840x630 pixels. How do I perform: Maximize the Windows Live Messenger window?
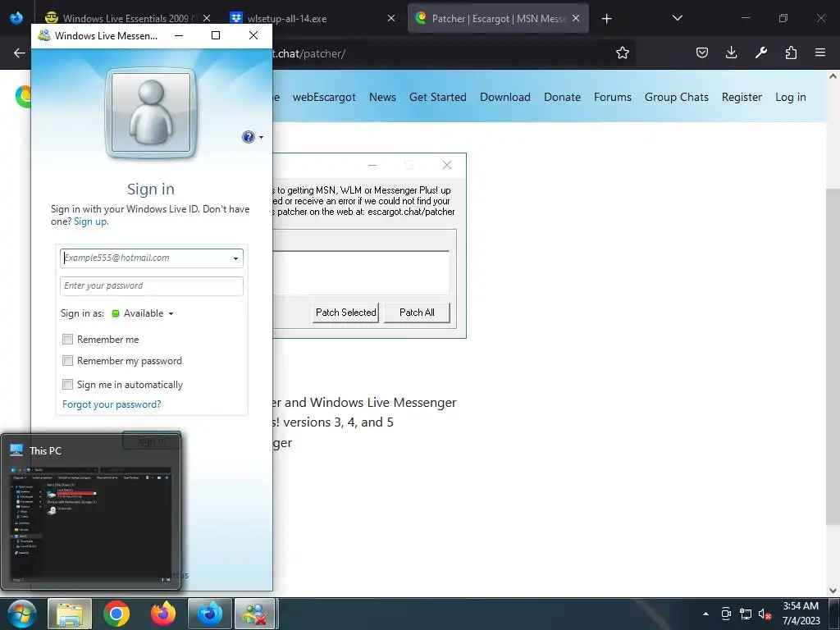tap(216, 35)
